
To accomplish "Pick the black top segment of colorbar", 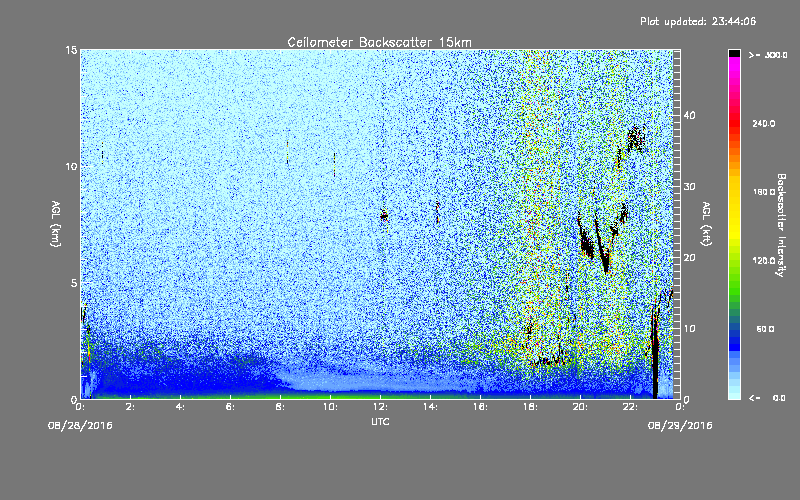I will click(734, 53).
